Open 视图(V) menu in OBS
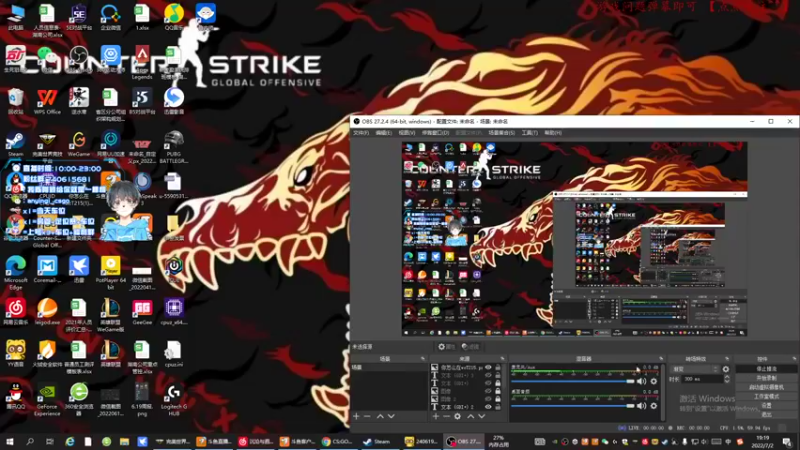The width and height of the screenshot is (800, 450). tap(407, 133)
